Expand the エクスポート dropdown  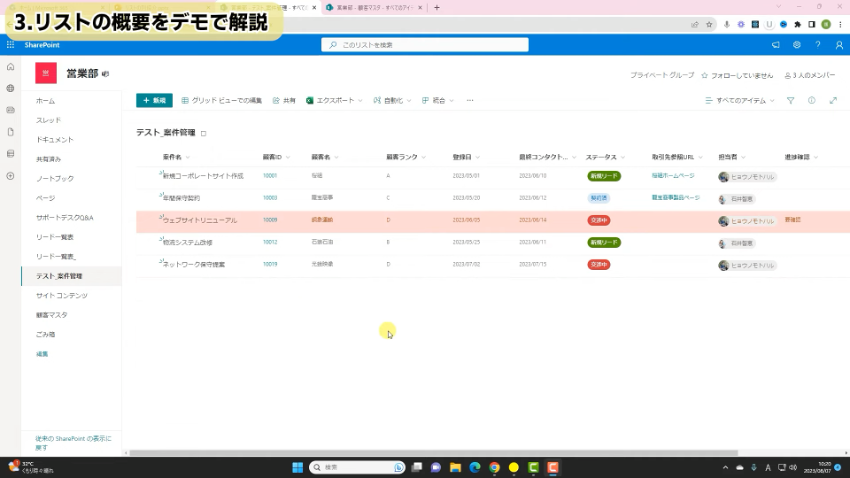pyautogui.click(x=334, y=100)
